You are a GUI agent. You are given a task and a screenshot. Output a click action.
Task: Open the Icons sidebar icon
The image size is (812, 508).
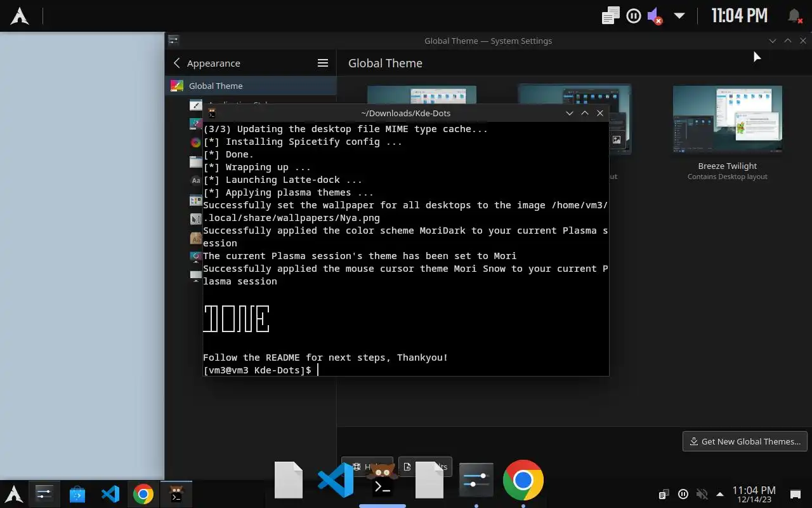(x=196, y=200)
